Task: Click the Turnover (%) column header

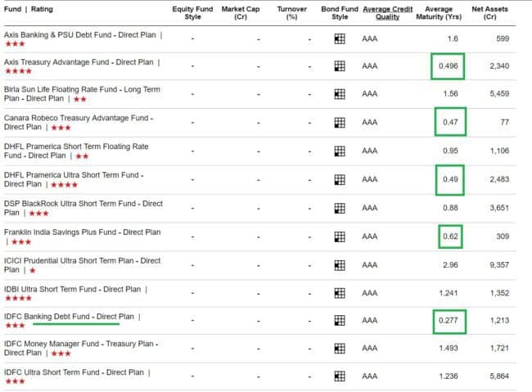Action: (292, 13)
